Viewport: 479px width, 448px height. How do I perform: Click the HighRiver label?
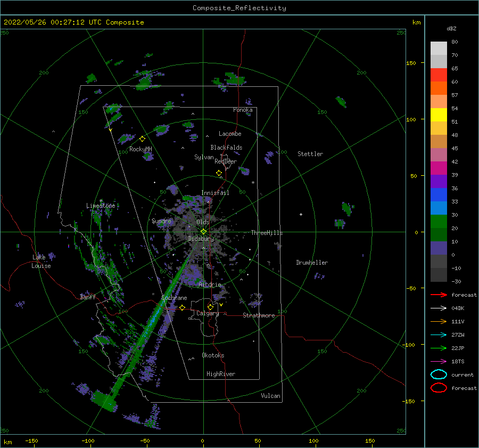(221, 374)
